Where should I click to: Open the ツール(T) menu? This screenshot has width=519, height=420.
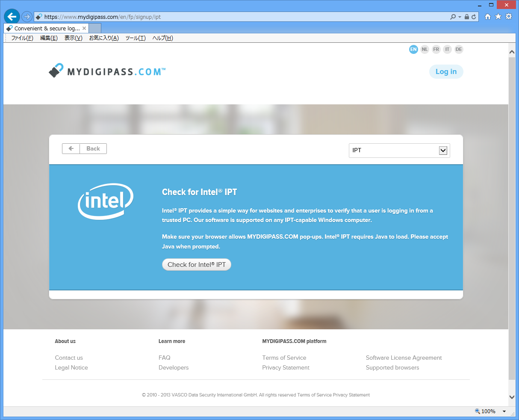(x=136, y=38)
